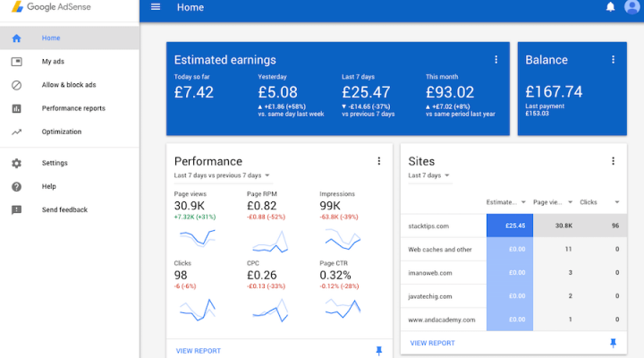
Task: Click the Allow & block ads circle icon
Action: pos(16,85)
